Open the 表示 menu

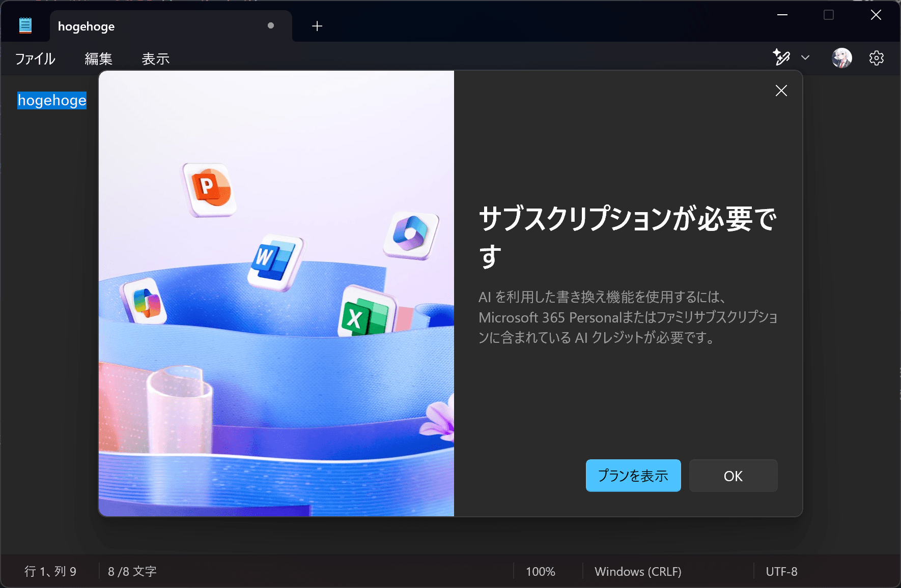click(156, 58)
